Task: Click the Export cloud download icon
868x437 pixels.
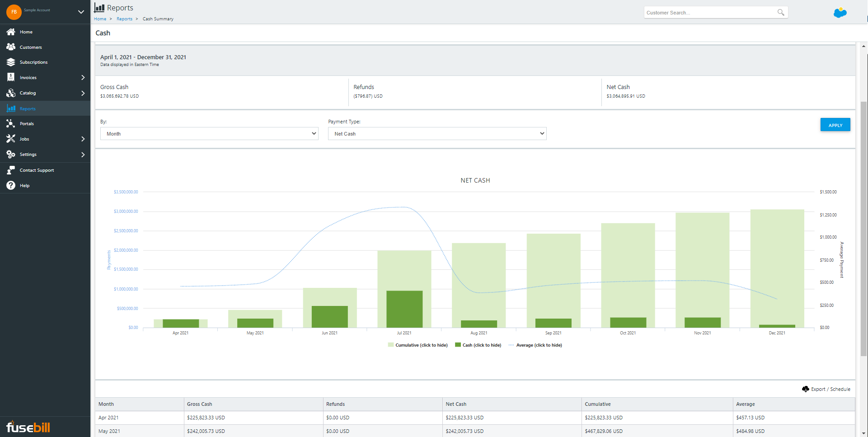Action: coord(806,389)
